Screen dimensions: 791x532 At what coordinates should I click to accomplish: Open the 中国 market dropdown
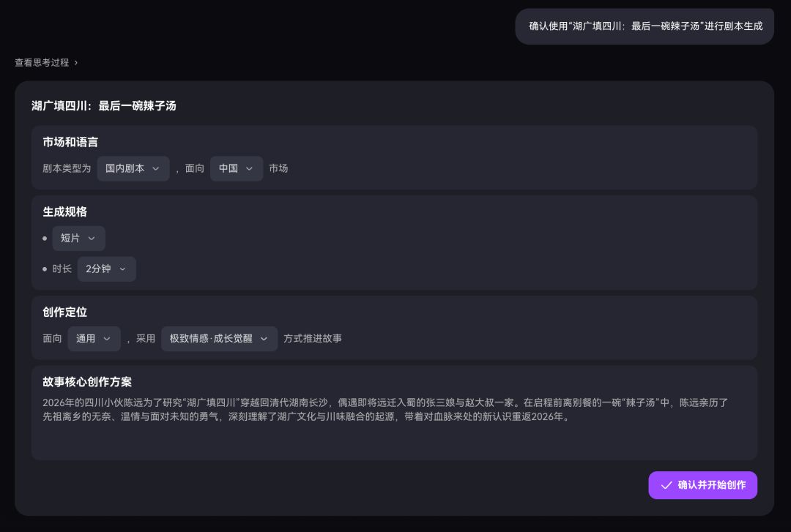coord(237,168)
